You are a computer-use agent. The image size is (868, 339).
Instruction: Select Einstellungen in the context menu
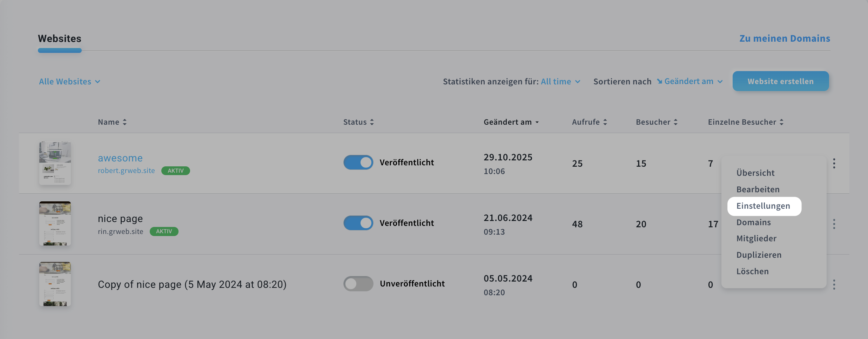763,206
